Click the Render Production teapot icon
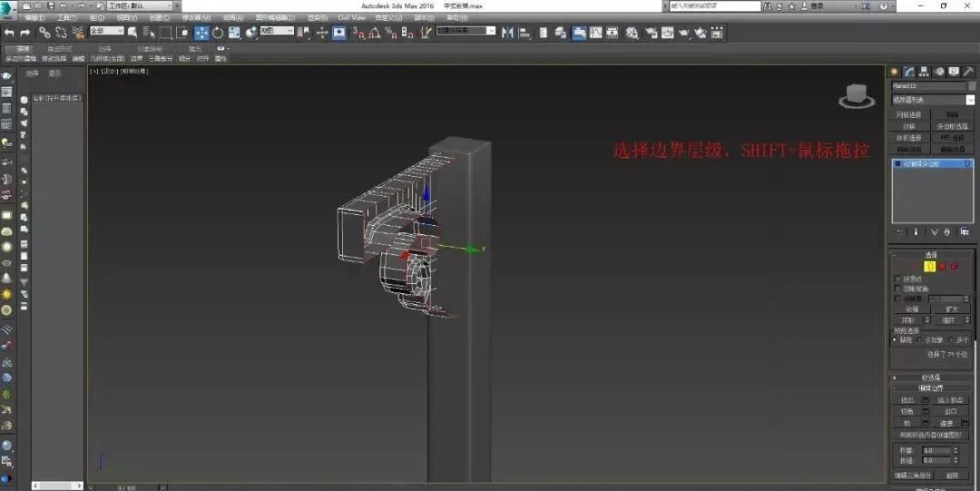This screenshot has height=491, width=980. point(684,33)
